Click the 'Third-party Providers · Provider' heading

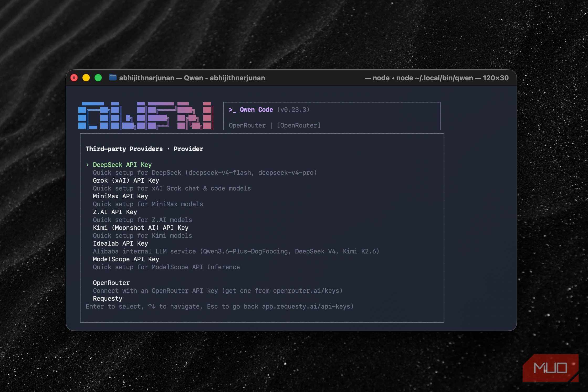tap(144, 149)
